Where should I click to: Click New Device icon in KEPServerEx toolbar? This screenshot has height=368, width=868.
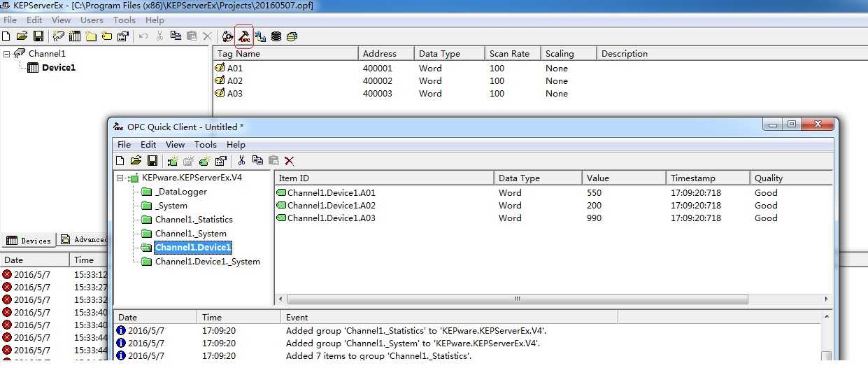[74, 36]
